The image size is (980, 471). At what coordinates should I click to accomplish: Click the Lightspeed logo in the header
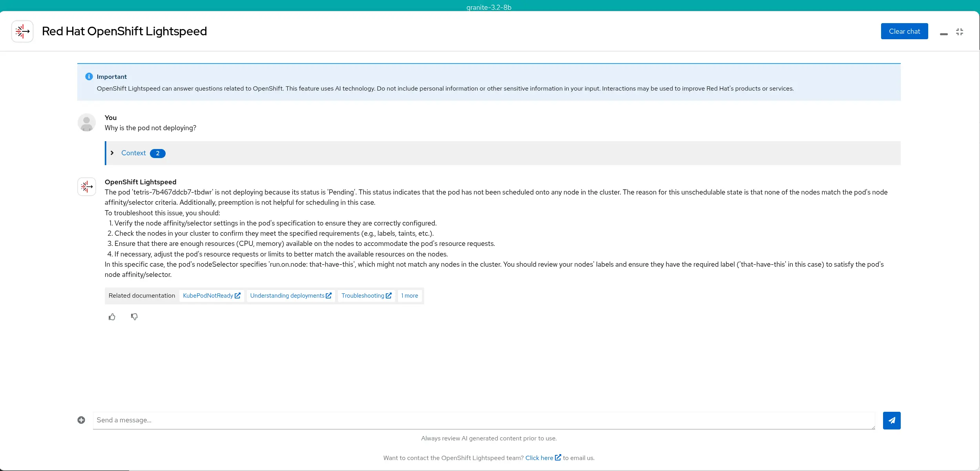tap(22, 31)
